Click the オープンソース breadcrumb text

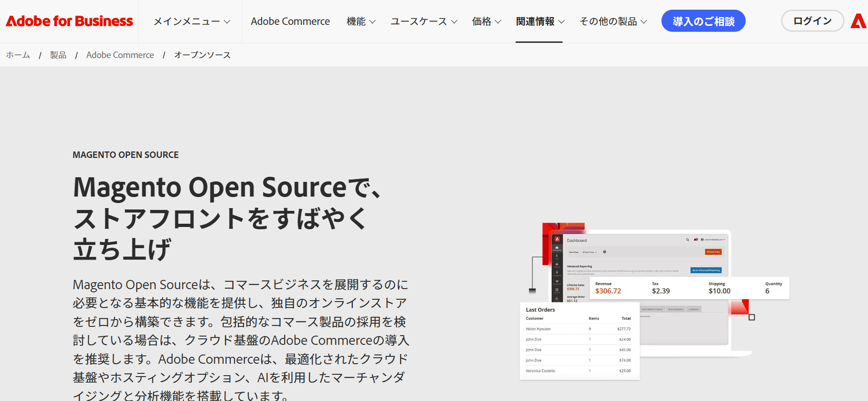[x=202, y=55]
